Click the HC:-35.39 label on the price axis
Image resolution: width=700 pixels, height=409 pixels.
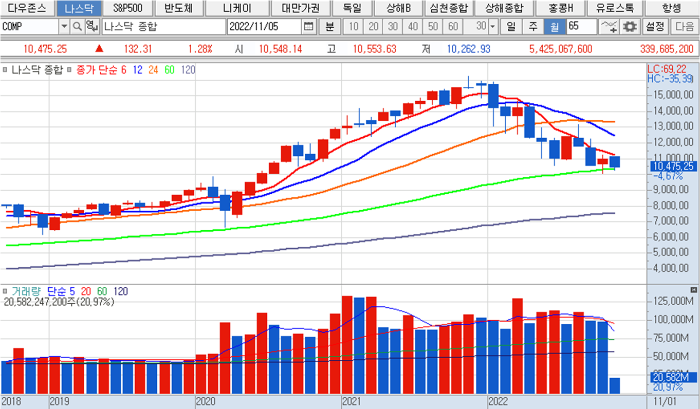670,79
